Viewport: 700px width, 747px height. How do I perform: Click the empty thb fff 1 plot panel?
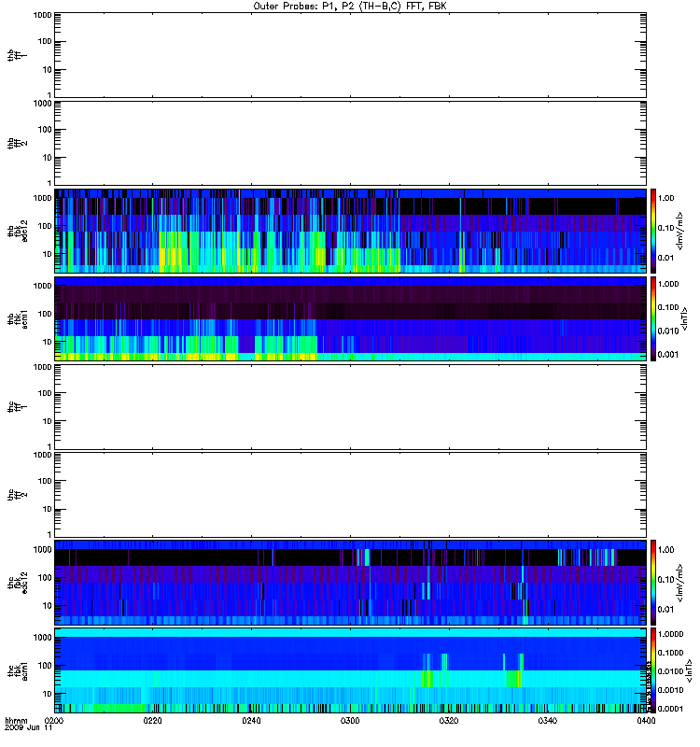(x=351, y=55)
